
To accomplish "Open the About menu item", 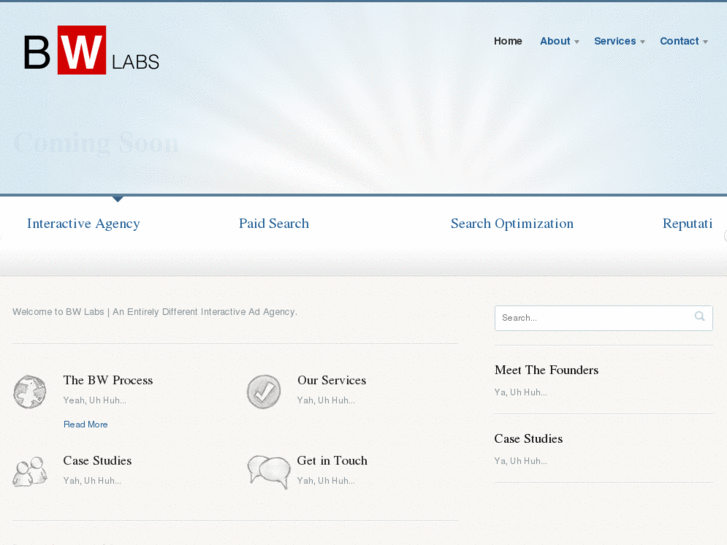I will (555, 41).
